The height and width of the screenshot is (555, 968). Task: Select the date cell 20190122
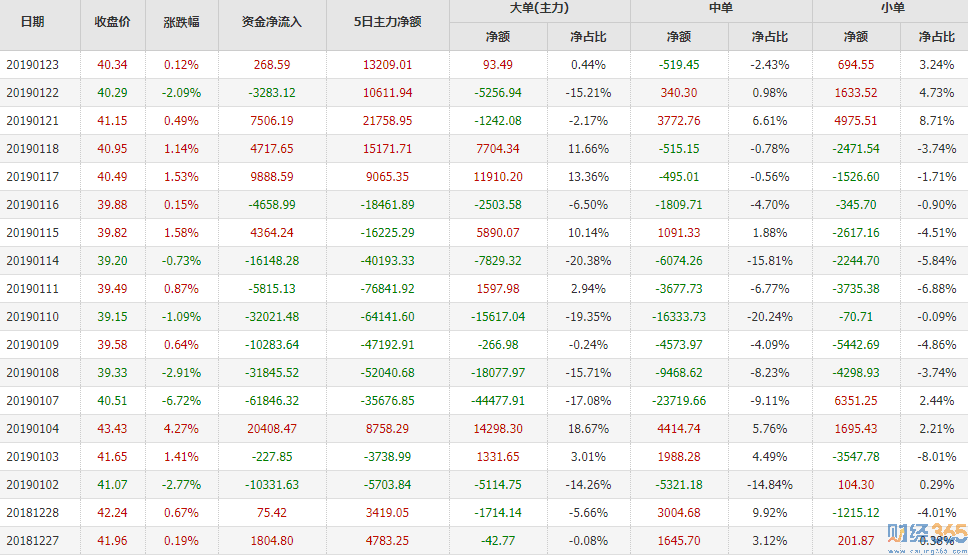[x=33, y=93]
